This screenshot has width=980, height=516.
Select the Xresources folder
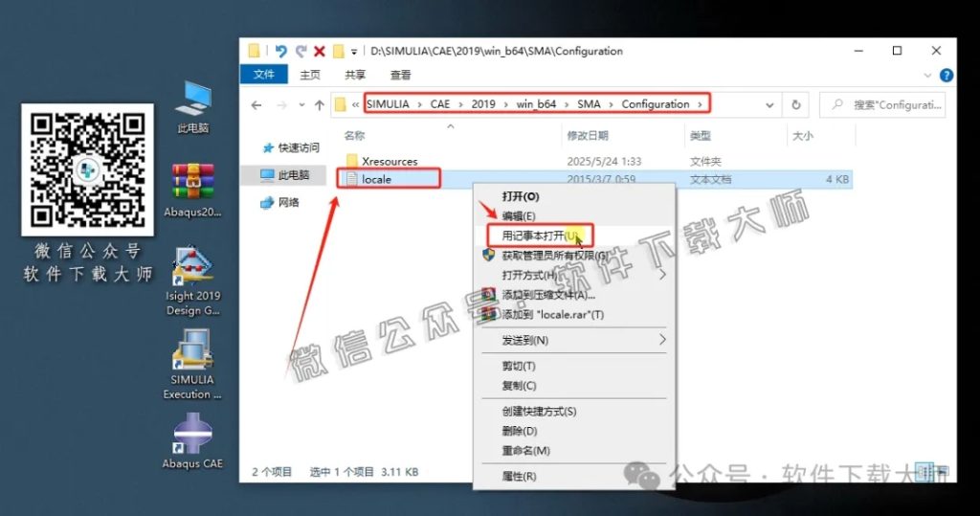pos(382,162)
